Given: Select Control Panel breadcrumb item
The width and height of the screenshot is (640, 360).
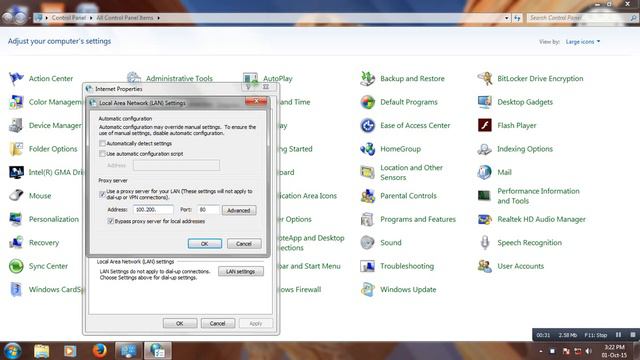Looking at the screenshot, I should (69, 18).
